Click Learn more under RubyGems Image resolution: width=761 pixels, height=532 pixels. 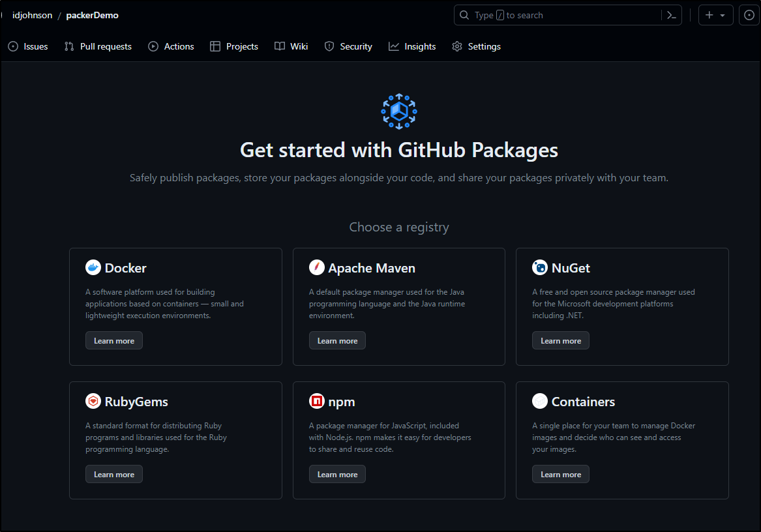pyautogui.click(x=114, y=474)
